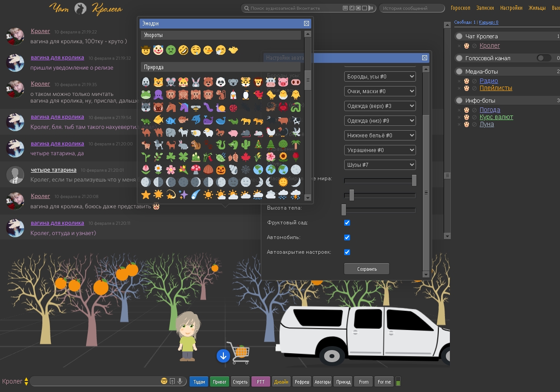This screenshot has width=560, height=392.
Task: Click the blue scroll-down arrow button
Action: [x=223, y=355]
